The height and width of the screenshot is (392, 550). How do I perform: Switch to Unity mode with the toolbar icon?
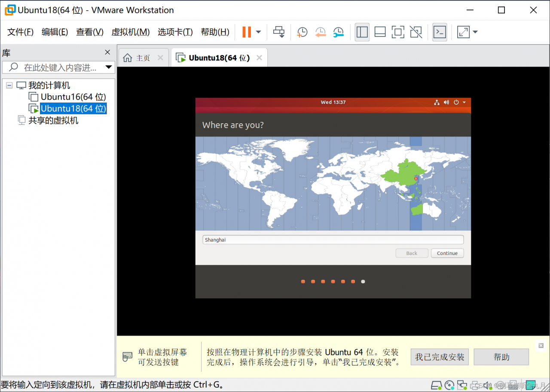(416, 32)
